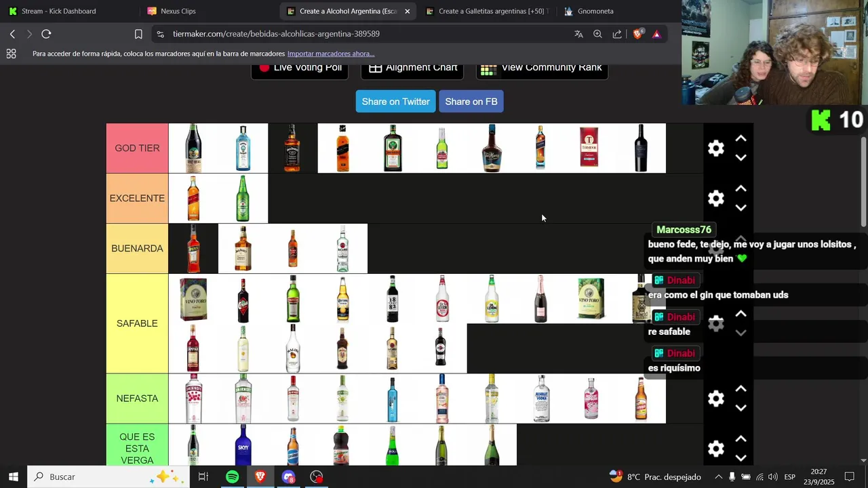Select Absolut Vodka bottle in NEFASTA
Image resolution: width=868 pixels, height=488 pixels.
(x=542, y=399)
